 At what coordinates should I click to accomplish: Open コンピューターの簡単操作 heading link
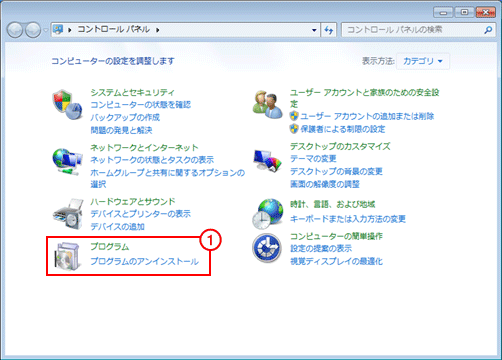(x=336, y=236)
